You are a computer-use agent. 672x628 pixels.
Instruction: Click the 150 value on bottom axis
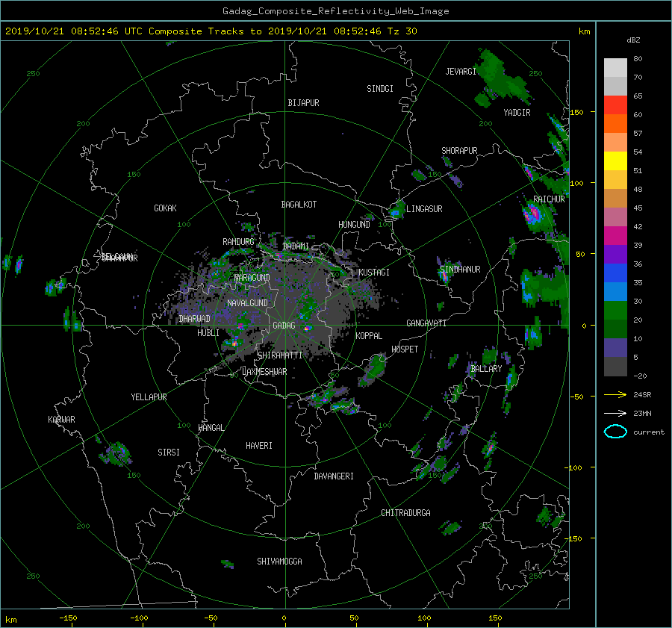pos(495,618)
